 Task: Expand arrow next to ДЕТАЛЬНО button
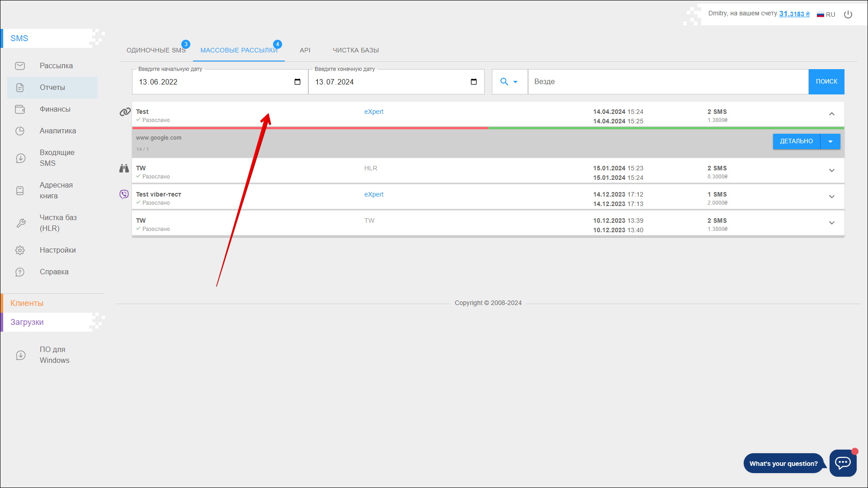tap(830, 141)
